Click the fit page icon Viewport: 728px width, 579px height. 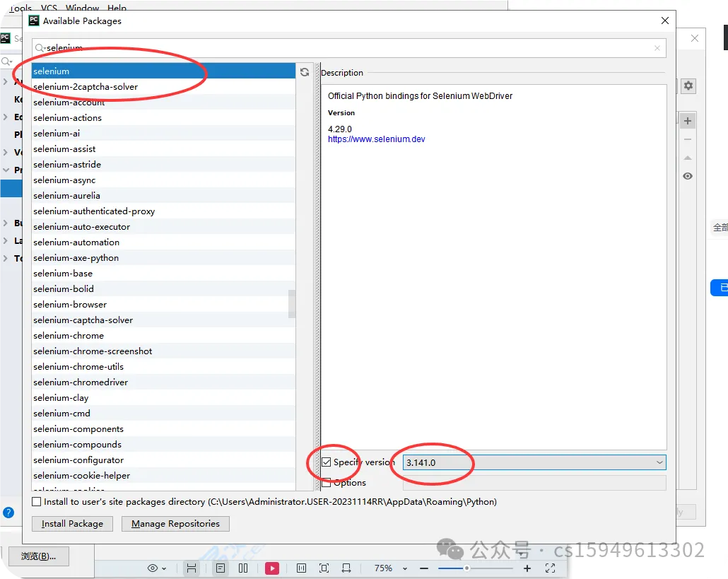pyautogui.click(x=324, y=568)
